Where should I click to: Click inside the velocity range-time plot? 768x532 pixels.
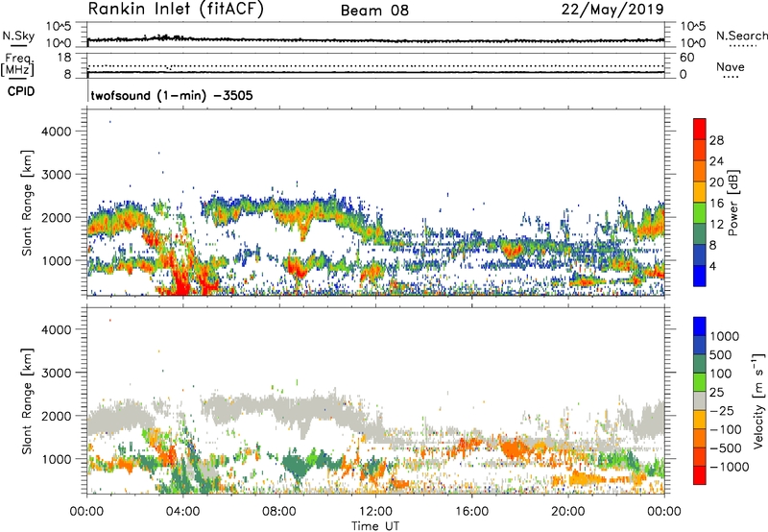(x=375, y=400)
